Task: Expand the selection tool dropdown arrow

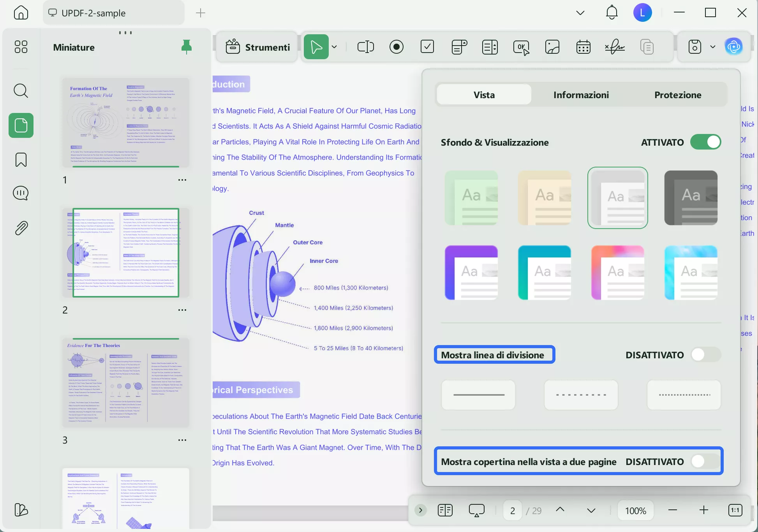Action: (334, 47)
